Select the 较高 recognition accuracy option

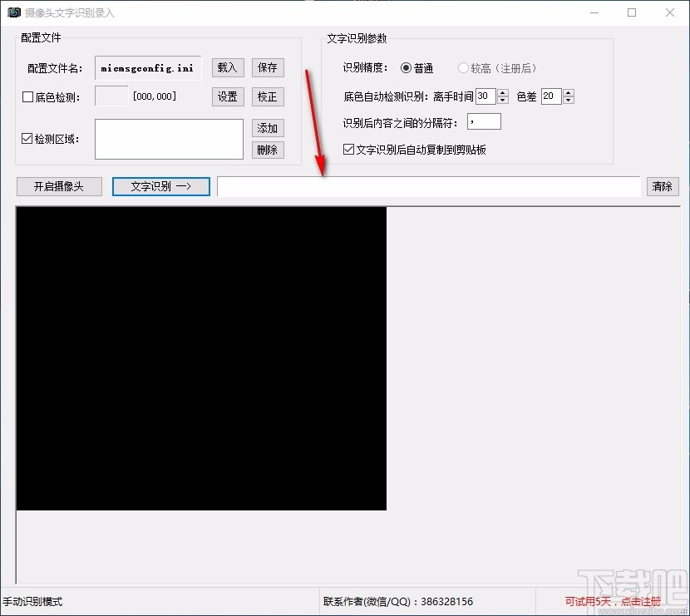pos(463,68)
